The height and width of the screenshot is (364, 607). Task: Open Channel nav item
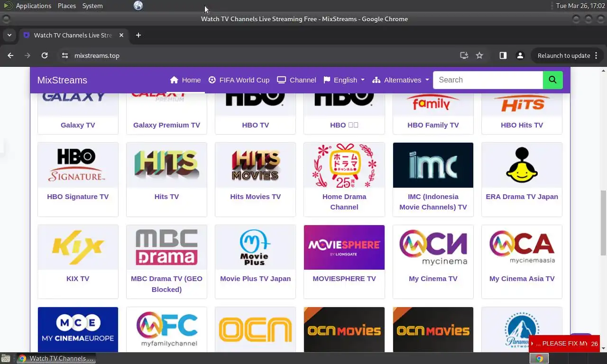297,80
